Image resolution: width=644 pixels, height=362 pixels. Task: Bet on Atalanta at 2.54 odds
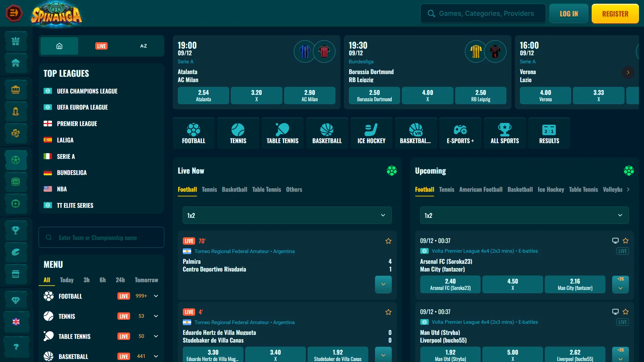[203, 96]
